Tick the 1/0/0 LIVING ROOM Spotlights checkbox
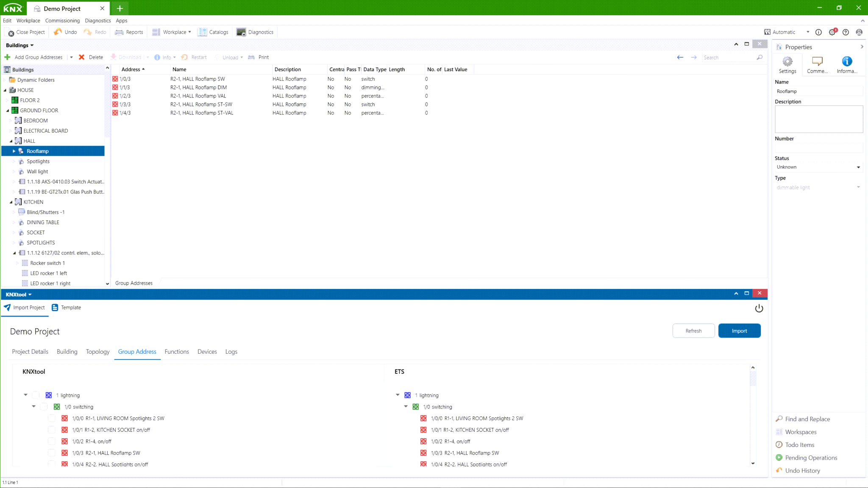The height and width of the screenshot is (488, 868). tap(52, 418)
